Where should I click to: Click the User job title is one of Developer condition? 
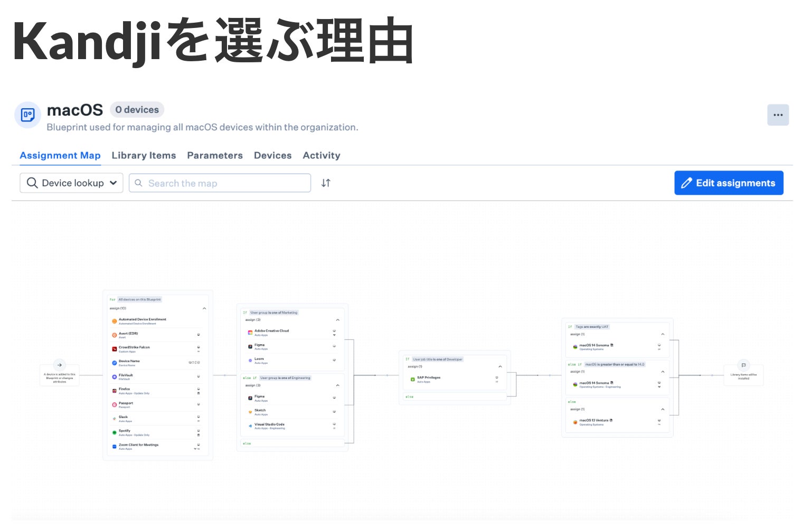click(437, 359)
